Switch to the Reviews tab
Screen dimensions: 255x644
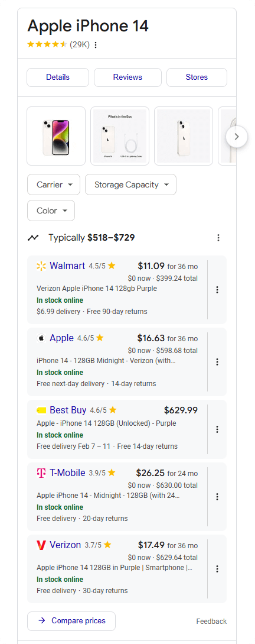pyautogui.click(x=127, y=77)
